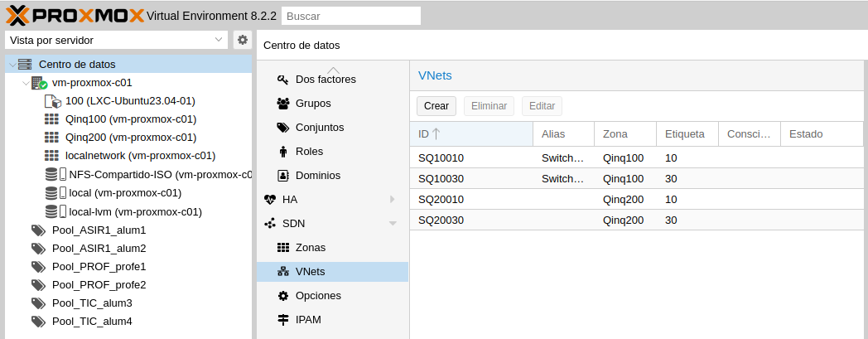Image resolution: width=868 pixels, height=339 pixels.
Task: Click the Grupos users icon
Action: pyautogui.click(x=283, y=104)
